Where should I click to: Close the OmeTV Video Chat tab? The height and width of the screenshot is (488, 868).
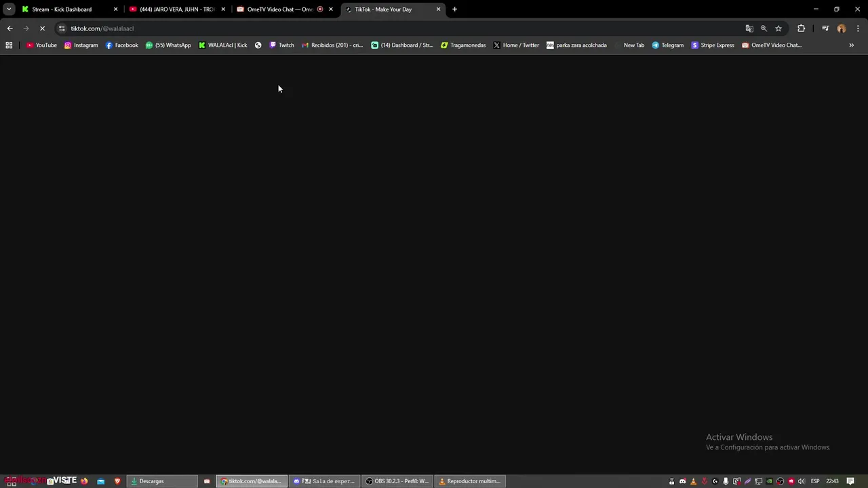331,9
